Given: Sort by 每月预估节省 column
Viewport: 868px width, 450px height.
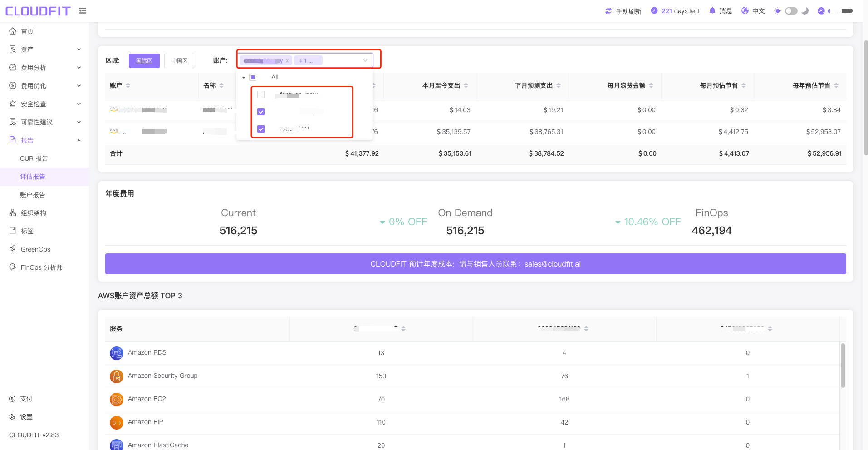Looking at the screenshot, I should (744, 85).
